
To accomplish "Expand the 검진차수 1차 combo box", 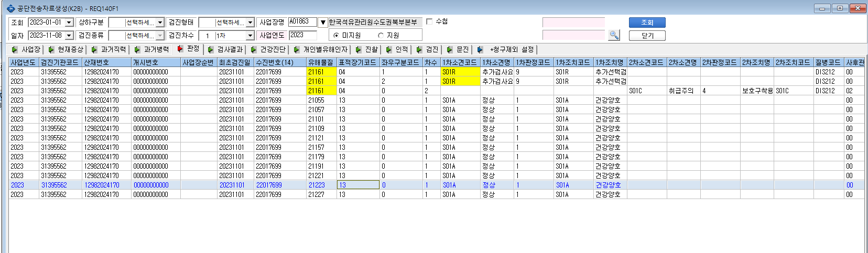I will (x=250, y=36).
